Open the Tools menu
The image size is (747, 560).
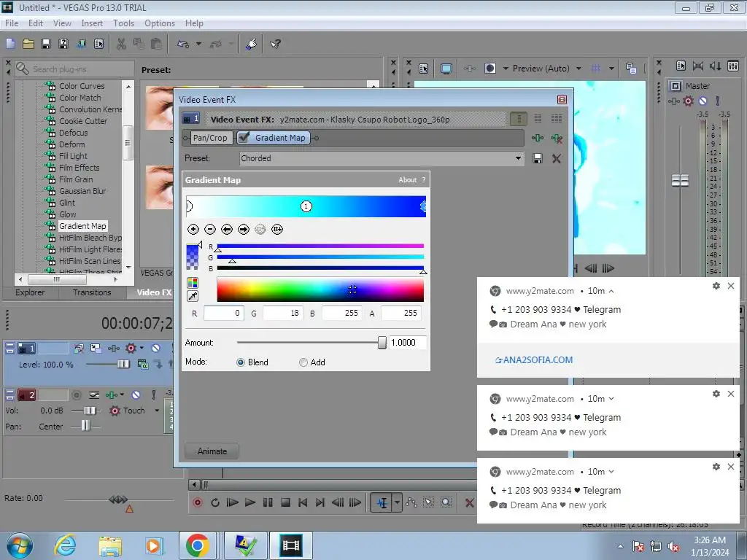[x=123, y=23]
